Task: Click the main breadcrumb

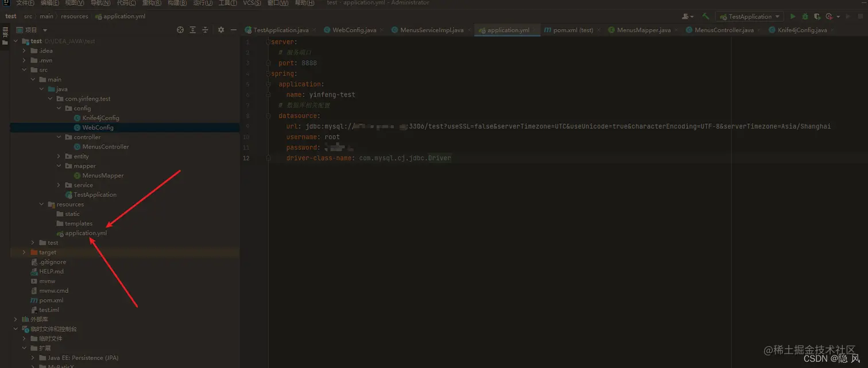Action: 46,16
